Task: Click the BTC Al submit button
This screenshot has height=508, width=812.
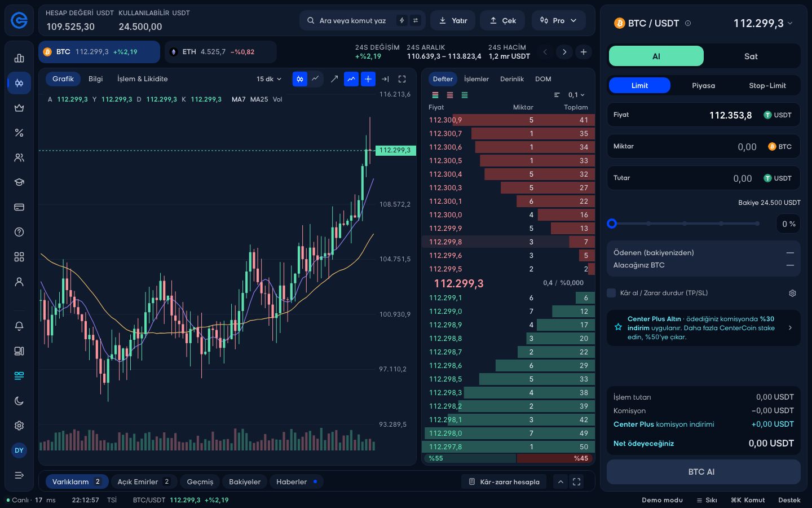Action: [703, 472]
